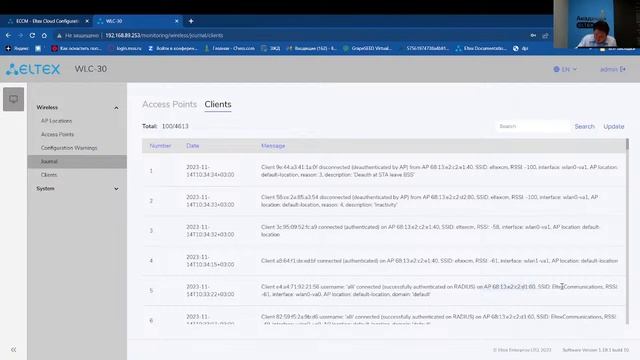The image size is (640, 360).
Task: Open the browser home page
Action: pyautogui.click(x=44, y=36)
